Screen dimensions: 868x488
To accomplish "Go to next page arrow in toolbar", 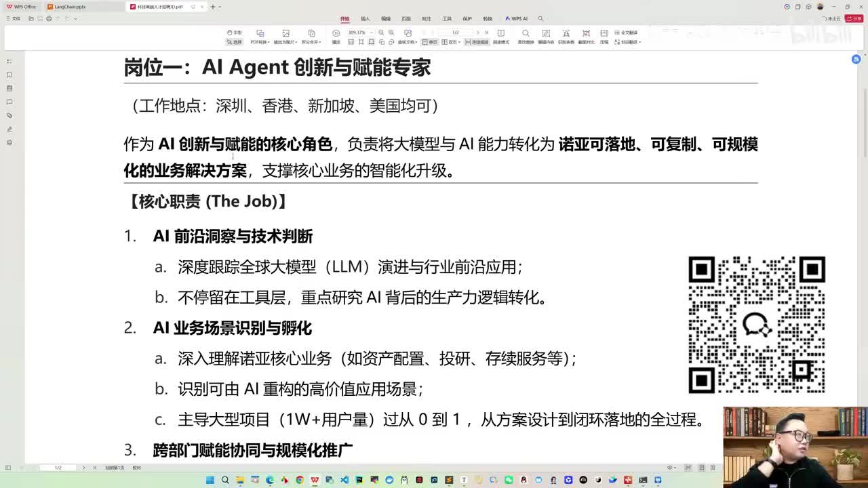I will click(x=477, y=33).
